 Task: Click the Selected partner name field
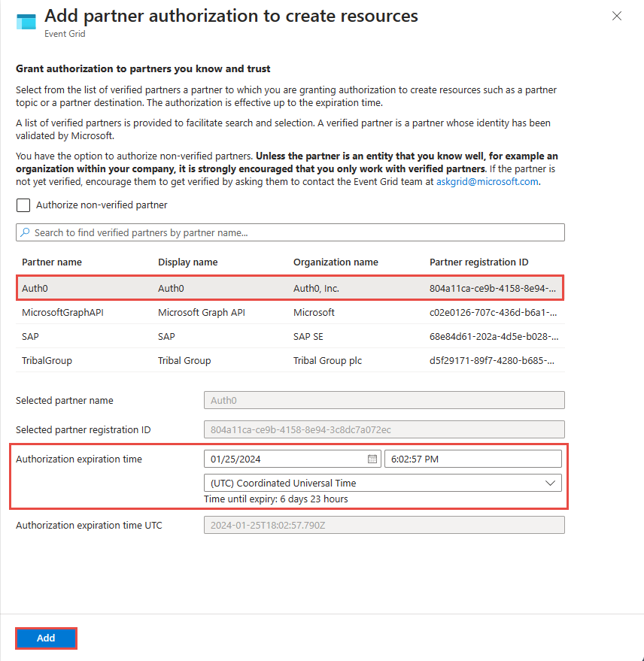(x=384, y=400)
